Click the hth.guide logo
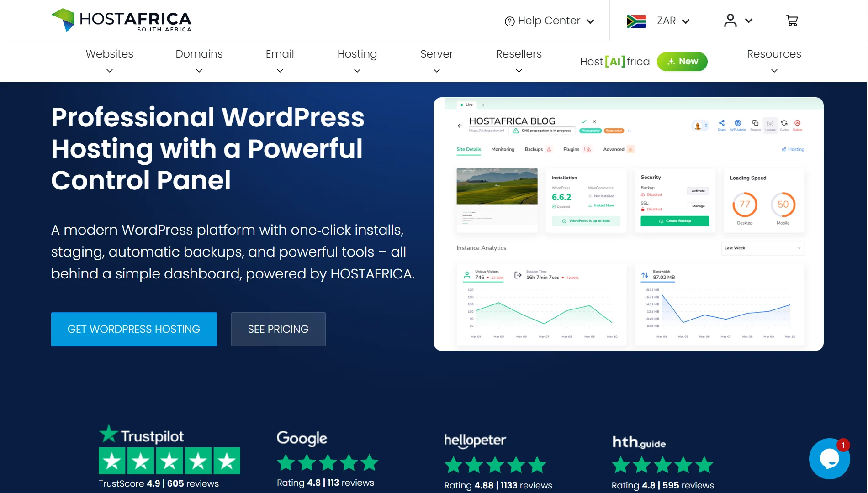 pos(639,442)
